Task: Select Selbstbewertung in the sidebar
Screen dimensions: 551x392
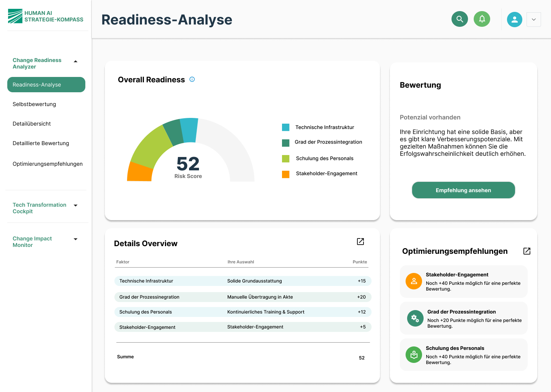Action: pyautogui.click(x=34, y=104)
